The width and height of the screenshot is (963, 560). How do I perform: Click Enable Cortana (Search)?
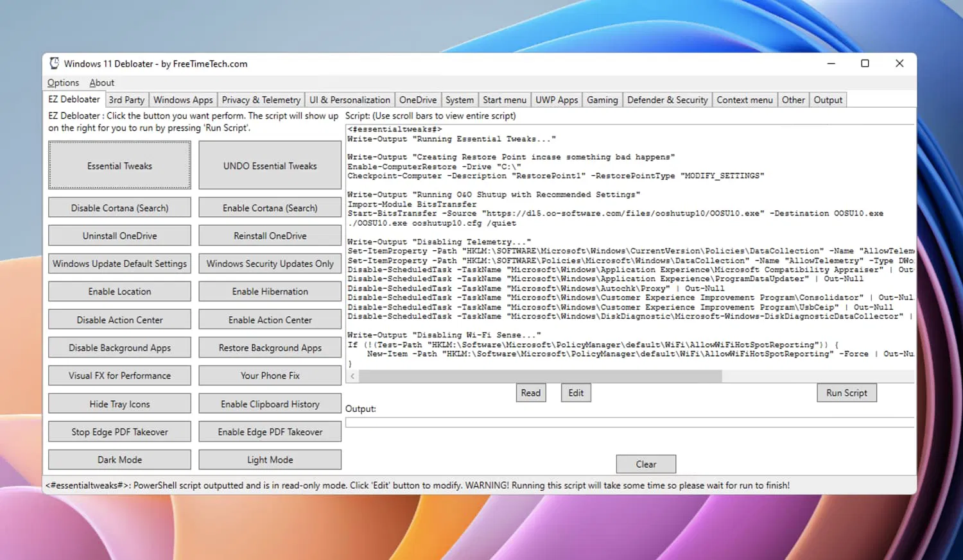tap(270, 208)
